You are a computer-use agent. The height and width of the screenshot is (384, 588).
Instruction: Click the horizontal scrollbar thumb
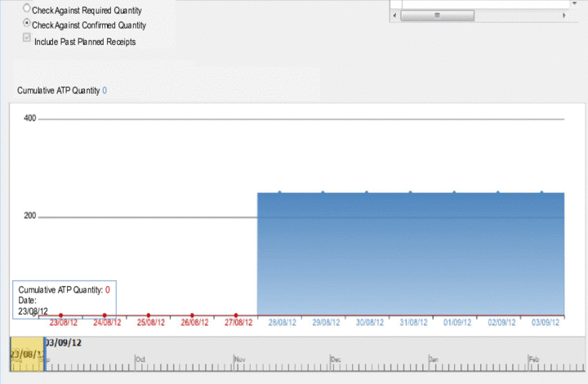pos(436,15)
